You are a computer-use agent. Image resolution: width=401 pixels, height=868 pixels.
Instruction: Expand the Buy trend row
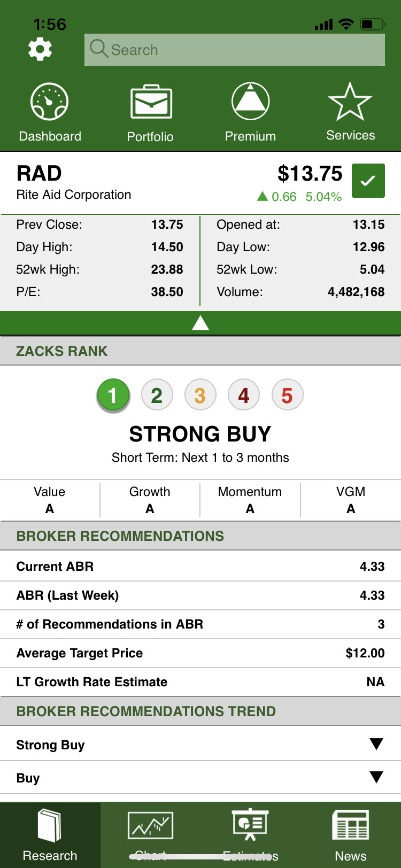[200, 778]
